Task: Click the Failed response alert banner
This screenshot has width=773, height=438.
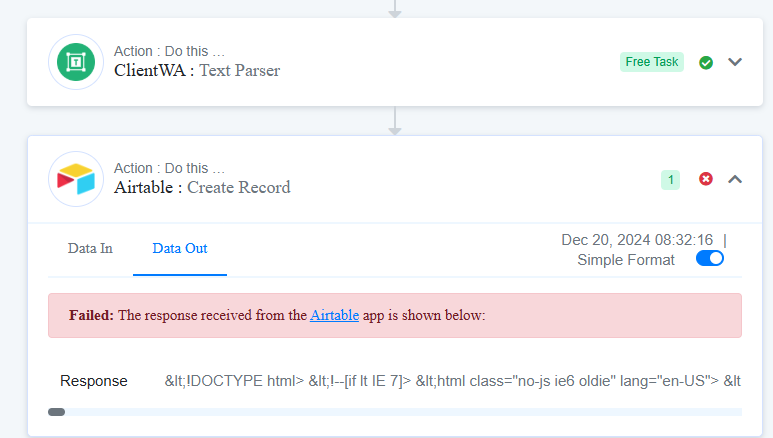Action: tap(395, 316)
